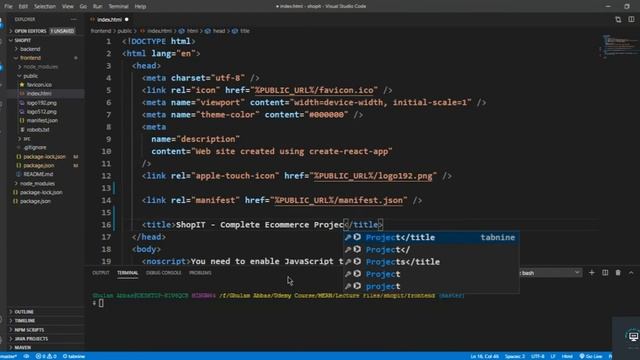Maximize the panel with up chevron
This screenshot has height=360, width=640.
click(x=631, y=273)
